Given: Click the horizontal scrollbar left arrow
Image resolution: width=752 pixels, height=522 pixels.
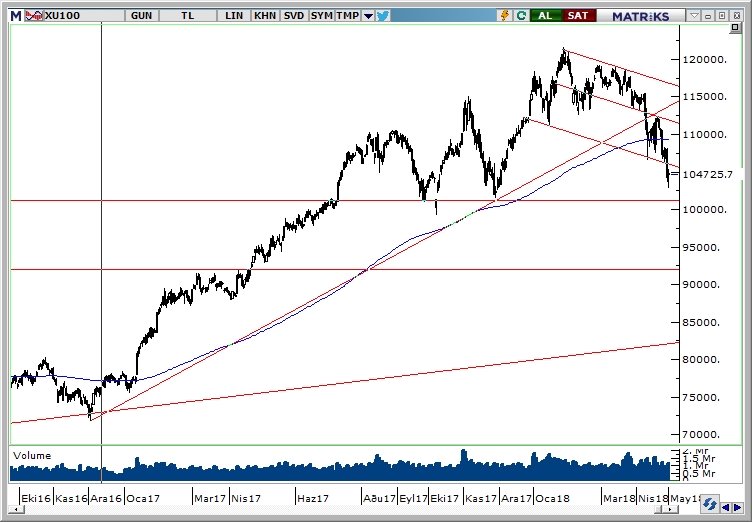Looking at the screenshot, I should pos(15,509).
